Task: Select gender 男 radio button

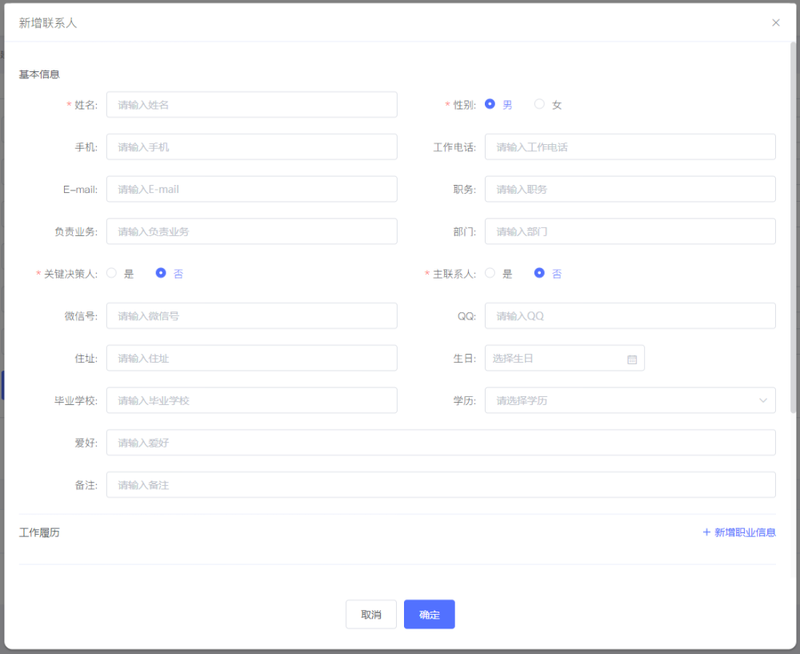Action: coord(489,104)
